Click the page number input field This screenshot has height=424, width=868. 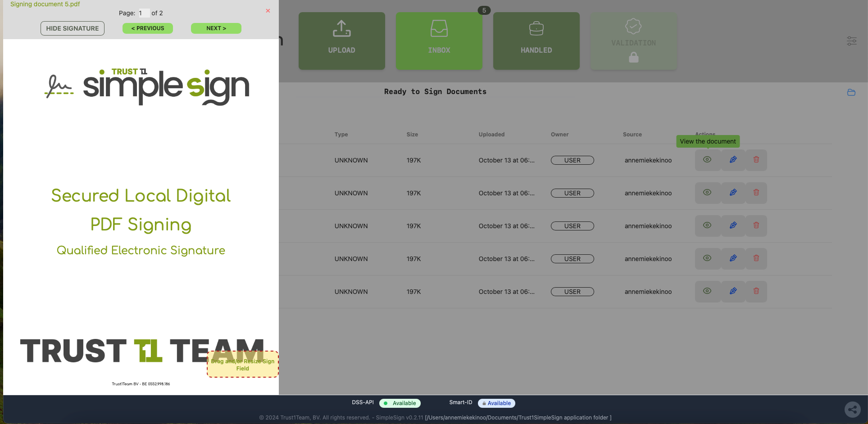143,13
